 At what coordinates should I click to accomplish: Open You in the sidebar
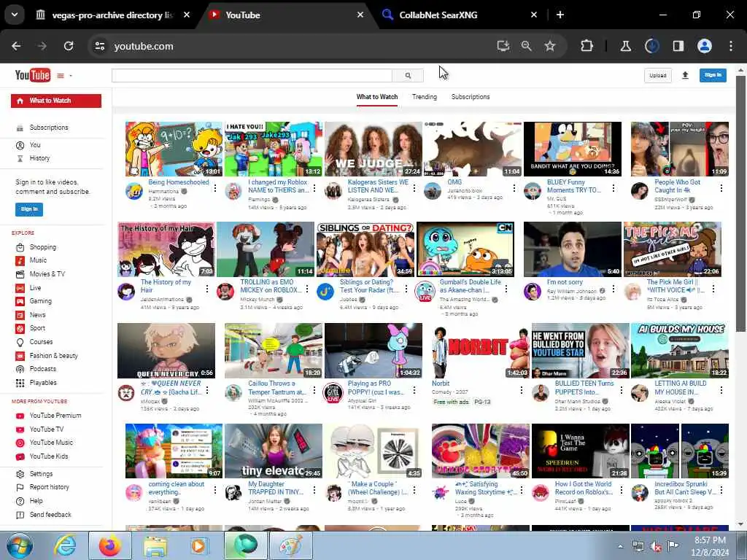[x=35, y=145]
